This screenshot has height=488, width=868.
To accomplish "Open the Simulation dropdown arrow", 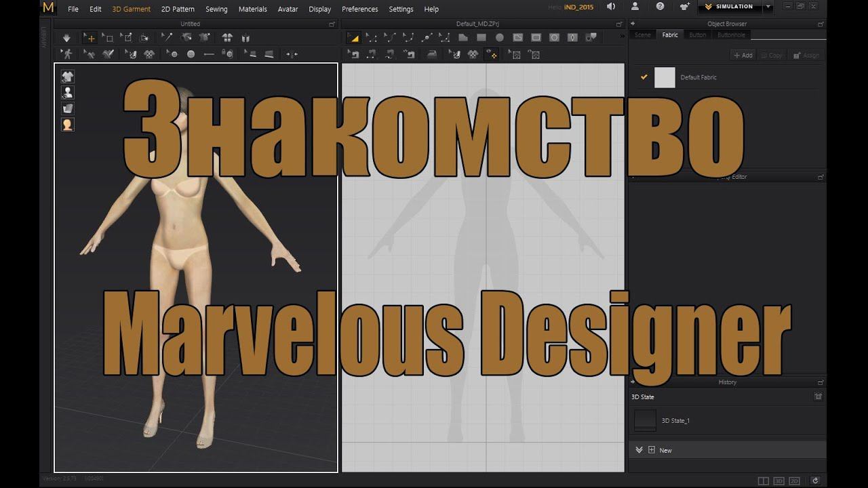I will click(x=768, y=7).
